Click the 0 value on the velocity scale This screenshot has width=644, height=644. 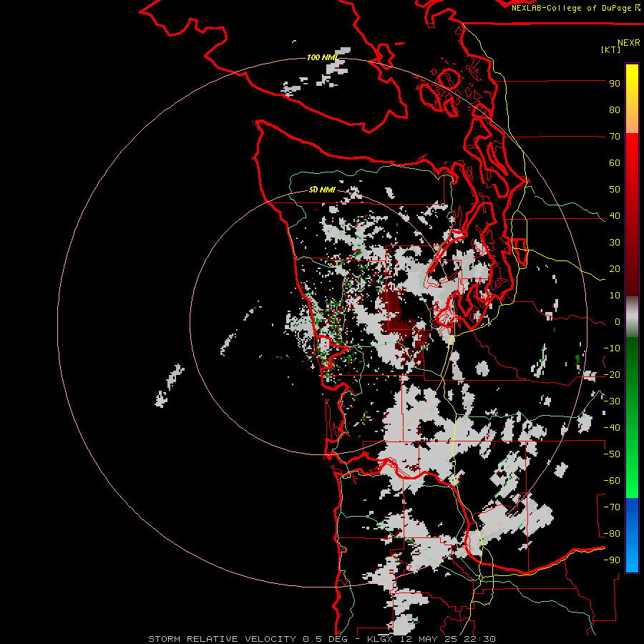click(x=618, y=322)
